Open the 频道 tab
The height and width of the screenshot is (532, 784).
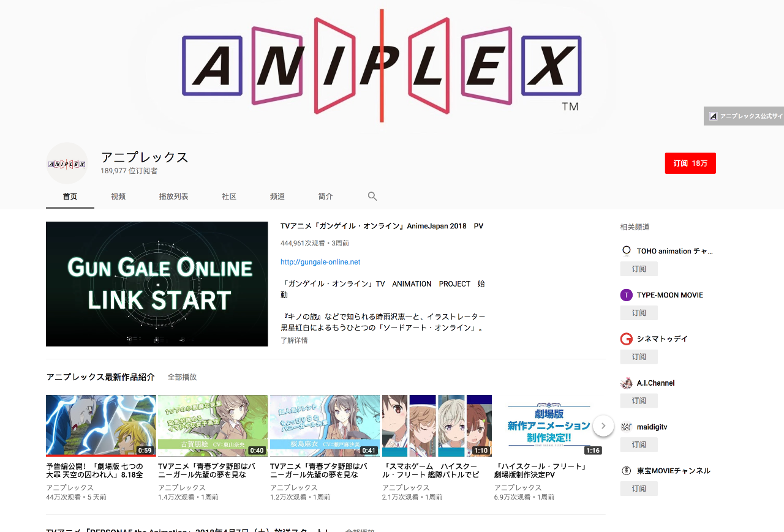(x=277, y=197)
